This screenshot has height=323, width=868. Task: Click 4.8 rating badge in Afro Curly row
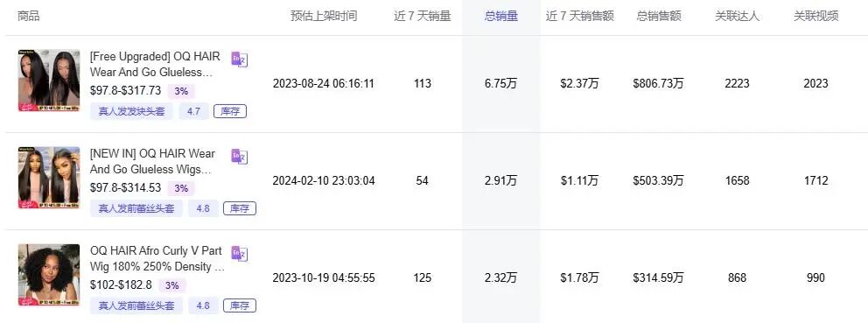click(x=203, y=305)
